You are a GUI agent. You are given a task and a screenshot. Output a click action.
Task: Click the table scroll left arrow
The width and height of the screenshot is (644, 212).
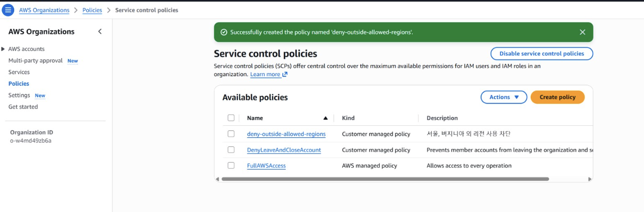pos(218,179)
